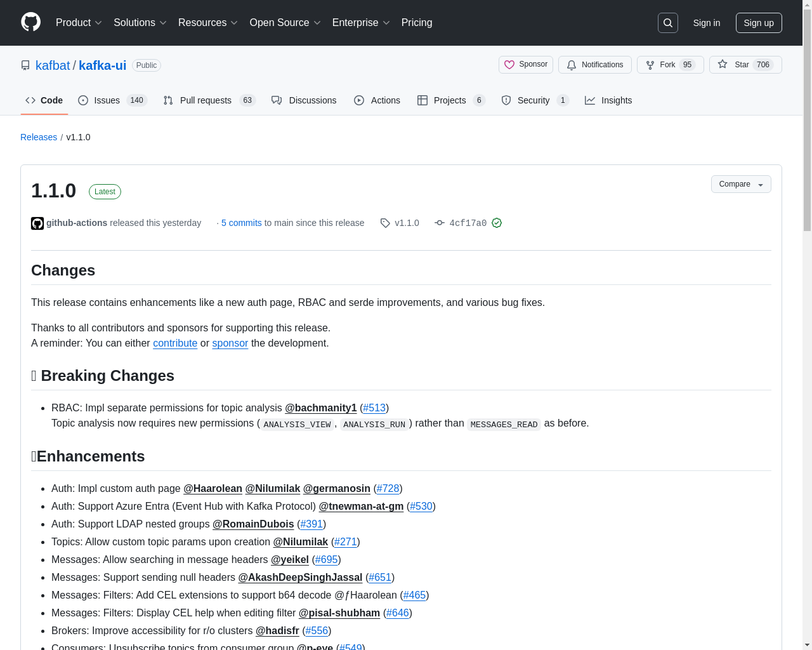Screen dimensions: 812x650
Task: Click the green verified checkmark icon
Action: (x=497, y=223)
